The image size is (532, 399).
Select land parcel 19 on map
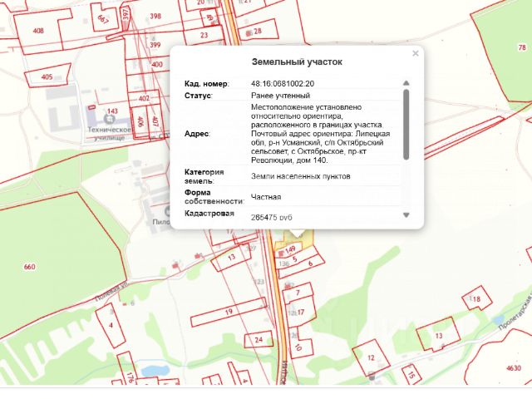click(229, 312)
